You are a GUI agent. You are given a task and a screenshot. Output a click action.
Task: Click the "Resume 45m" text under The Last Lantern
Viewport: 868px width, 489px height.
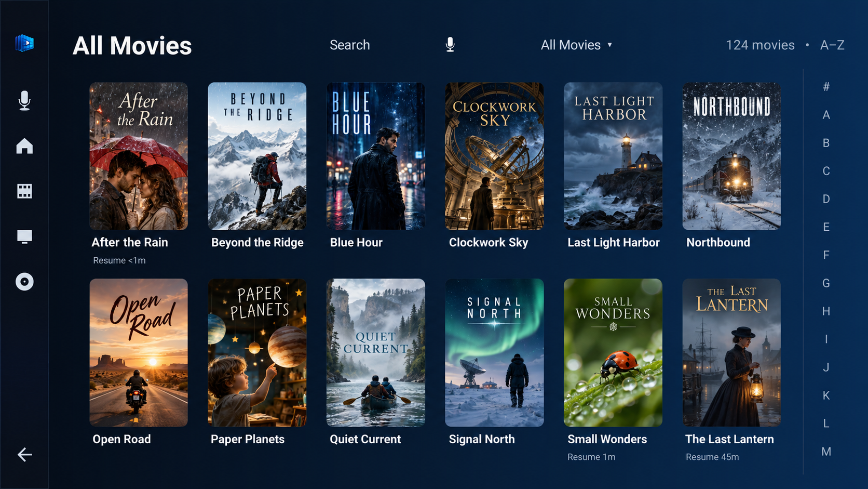tap(712, 457)
